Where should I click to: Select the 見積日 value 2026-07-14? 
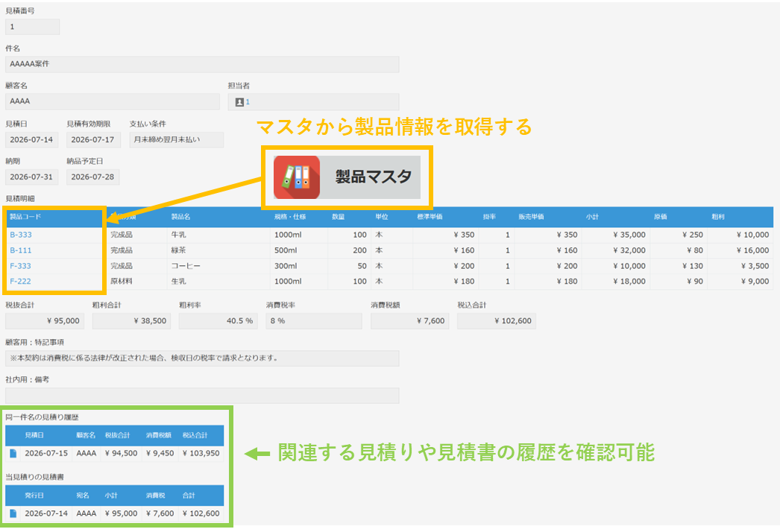[x=32, y=140]
